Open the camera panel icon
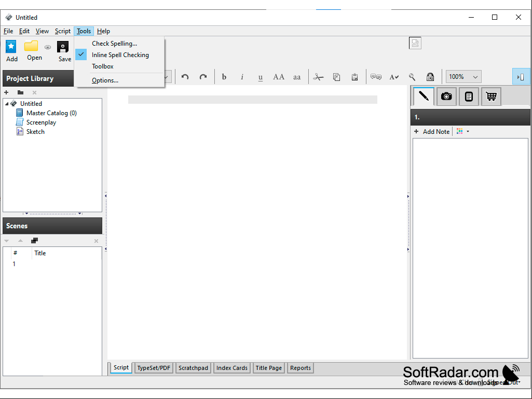Viewport: 532px width, 399px height. pos(446,97)
